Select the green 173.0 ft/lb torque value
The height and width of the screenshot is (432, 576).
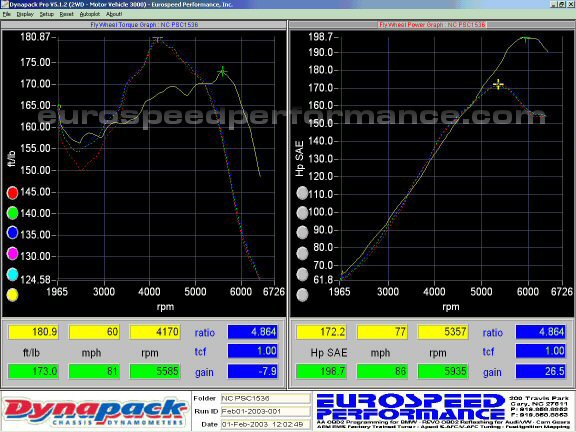33,371
